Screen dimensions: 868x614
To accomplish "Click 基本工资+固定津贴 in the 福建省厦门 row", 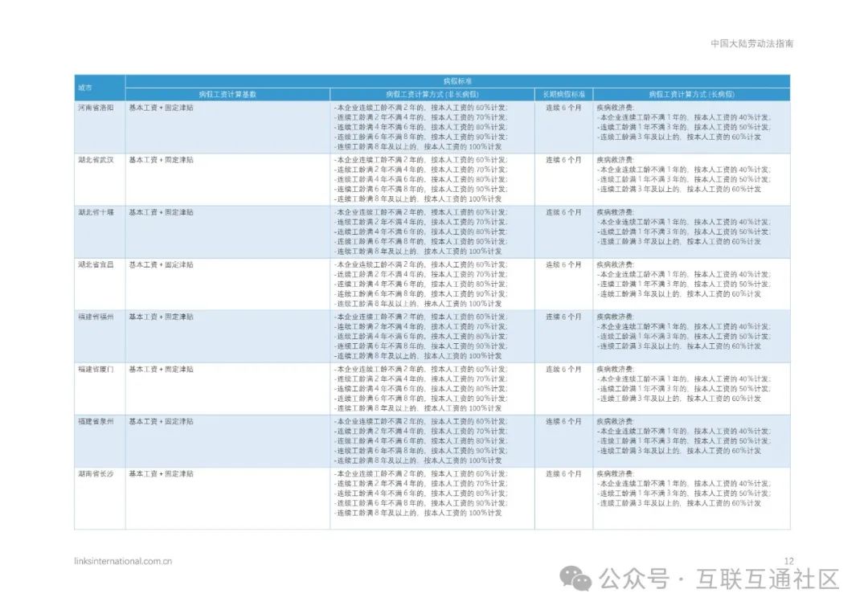I will [161, 370].
